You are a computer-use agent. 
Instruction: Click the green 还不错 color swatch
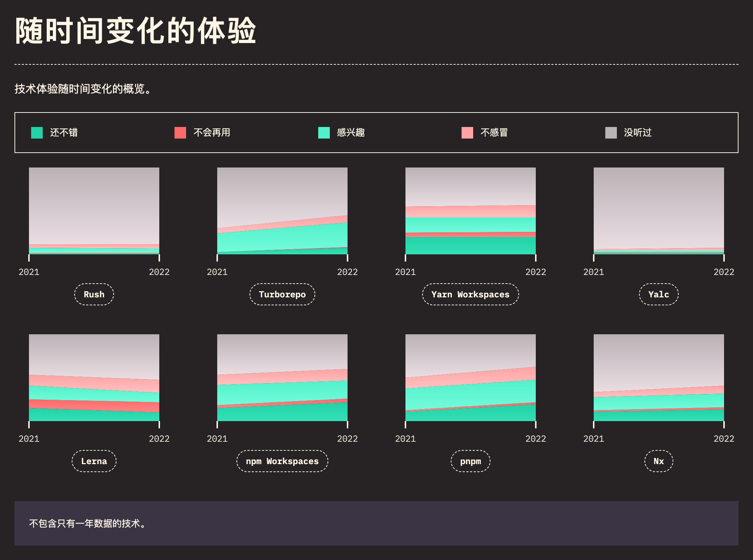36,133
